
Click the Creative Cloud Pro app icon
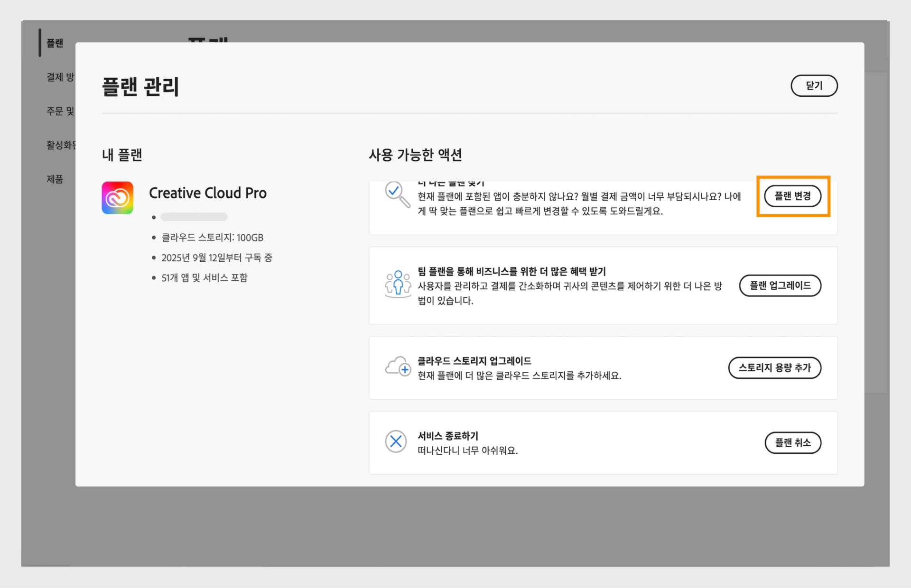[x=118, y=198]
